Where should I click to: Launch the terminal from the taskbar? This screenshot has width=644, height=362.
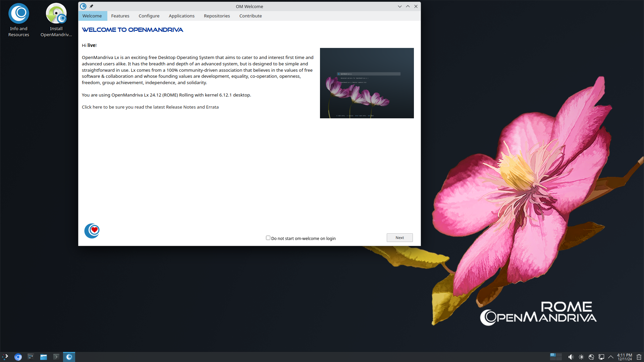56,357
